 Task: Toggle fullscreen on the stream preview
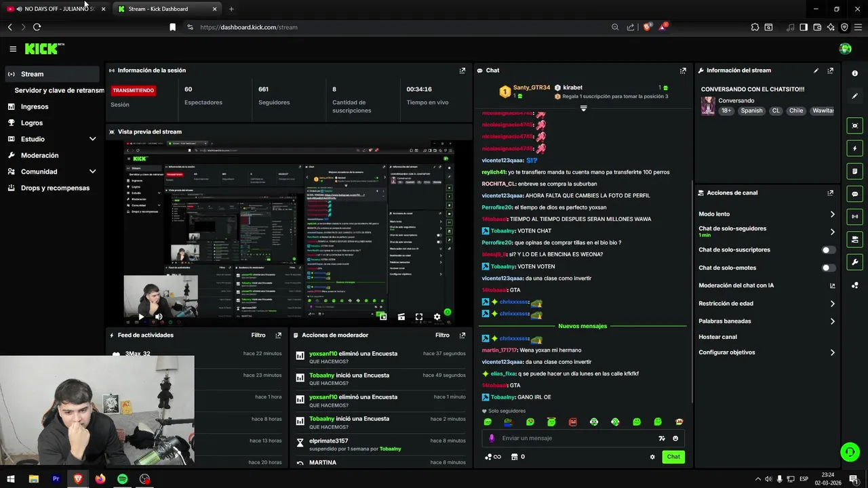(419, 317)
